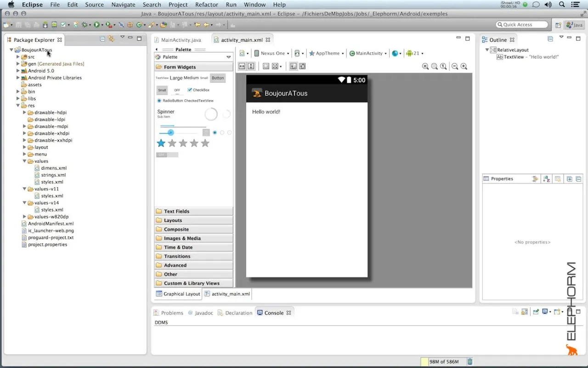Image resolution: width=588 pixels, height=368 pixels.
Task: Click the Java perspective button
Action: (x=575, y=25)
